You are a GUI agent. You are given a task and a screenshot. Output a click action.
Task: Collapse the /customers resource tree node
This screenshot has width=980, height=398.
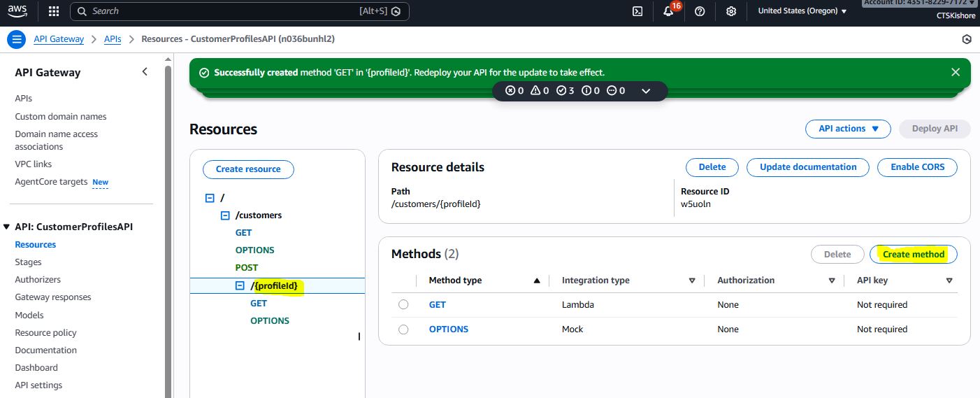tap(225, 215)
